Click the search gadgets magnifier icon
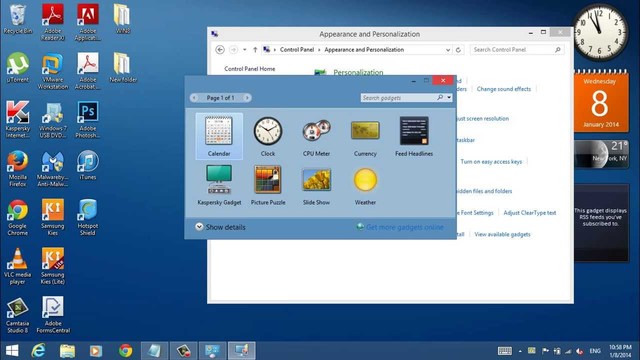 440,98
